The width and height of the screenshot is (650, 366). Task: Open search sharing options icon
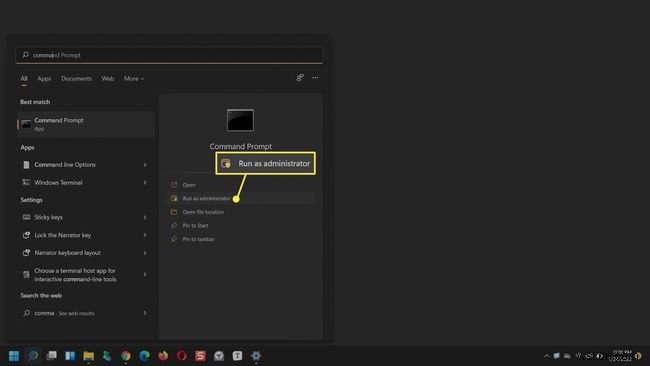click(300, 78)
